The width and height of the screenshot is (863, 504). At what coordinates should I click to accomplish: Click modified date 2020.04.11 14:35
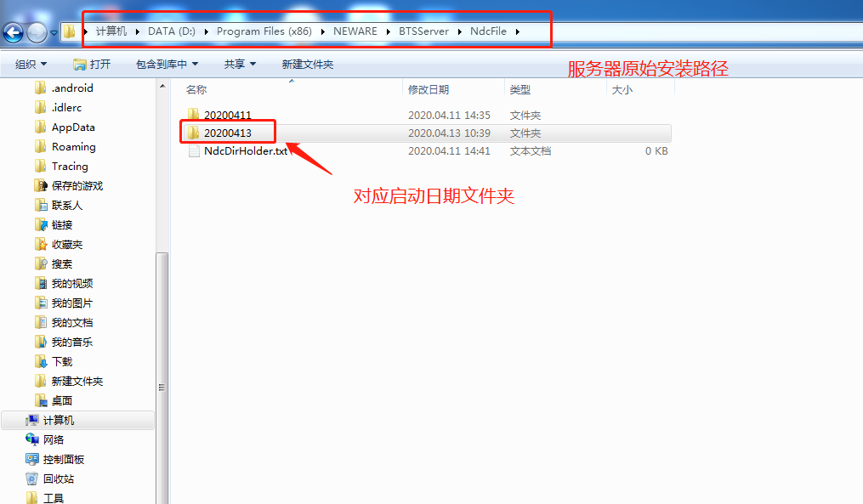coord(449,115)
